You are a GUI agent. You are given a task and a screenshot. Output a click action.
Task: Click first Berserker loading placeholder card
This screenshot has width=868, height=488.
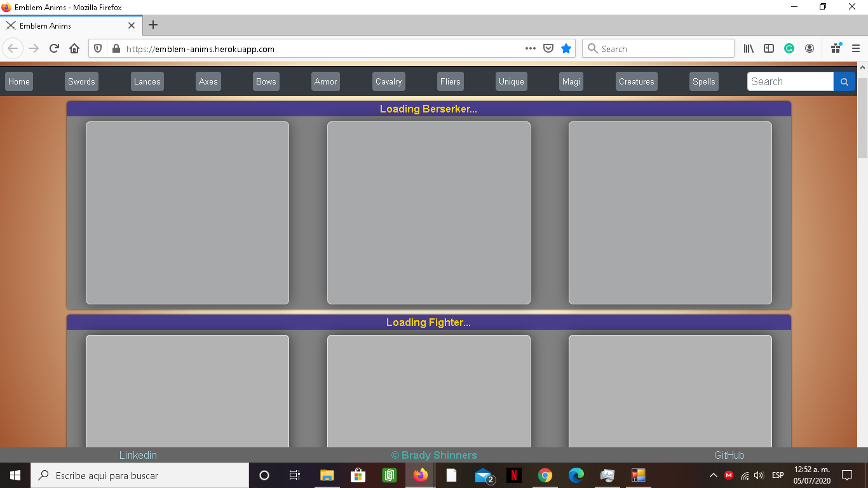(x=187, y=213)
